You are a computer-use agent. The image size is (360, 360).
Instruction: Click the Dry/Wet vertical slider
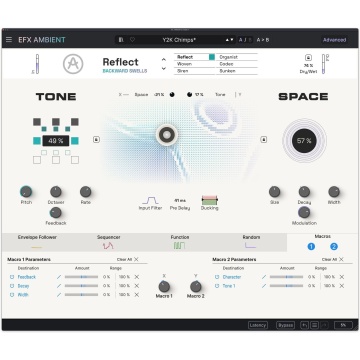point(323,64)
